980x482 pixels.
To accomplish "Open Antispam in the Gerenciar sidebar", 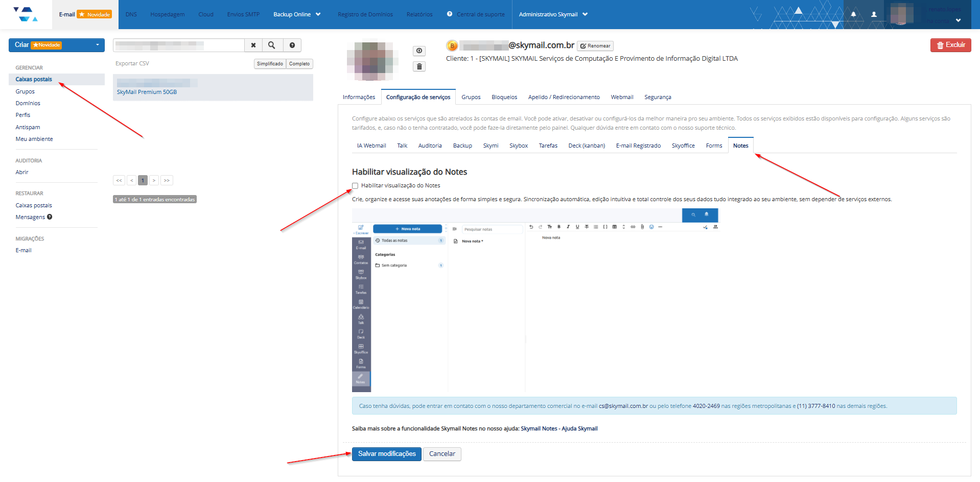I will tap(28, 127).
